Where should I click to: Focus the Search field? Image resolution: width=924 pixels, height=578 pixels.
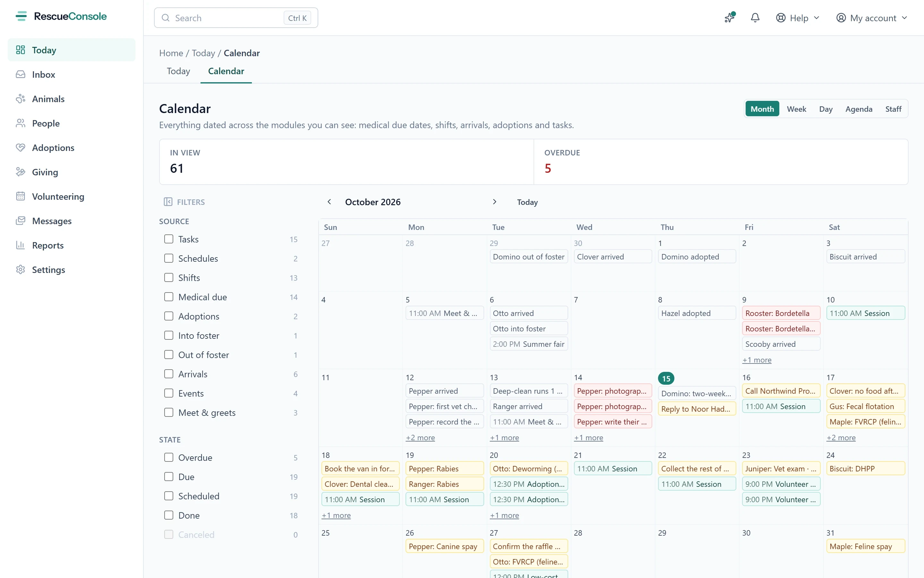236,18
